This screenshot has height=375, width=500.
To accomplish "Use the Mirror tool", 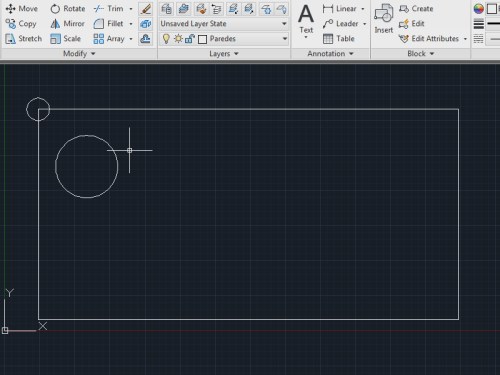I will point(67,24).
